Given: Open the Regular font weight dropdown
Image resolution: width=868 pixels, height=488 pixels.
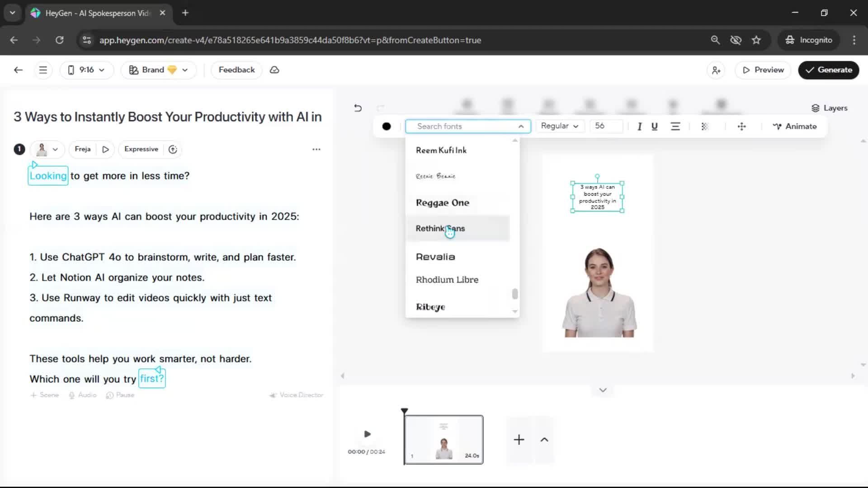Looking at the screenshot, I should tap(559, 126).
